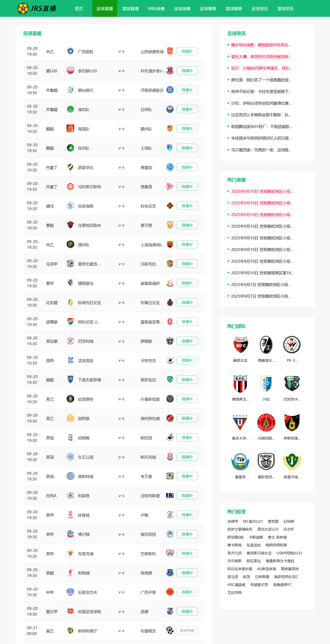Viewport: 330px width, 644px height.
Task: Open news link about 德国超级杯 renaming
Action: pyautogui.click(x=261, y=45)
